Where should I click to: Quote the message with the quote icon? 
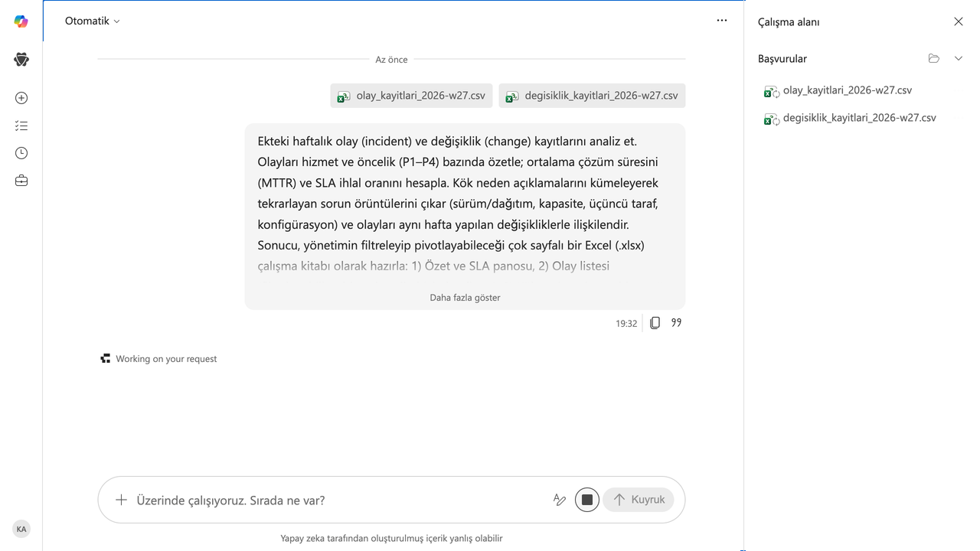coord(676,323)
